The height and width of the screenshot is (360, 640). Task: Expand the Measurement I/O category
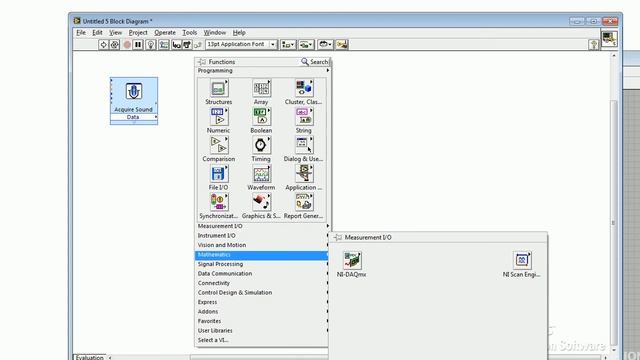(262, 226)
